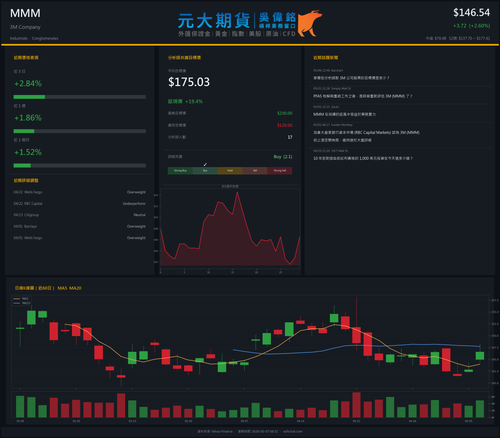
Task: Click the 元大期貨 brand logo text
Action: (214, 21)
